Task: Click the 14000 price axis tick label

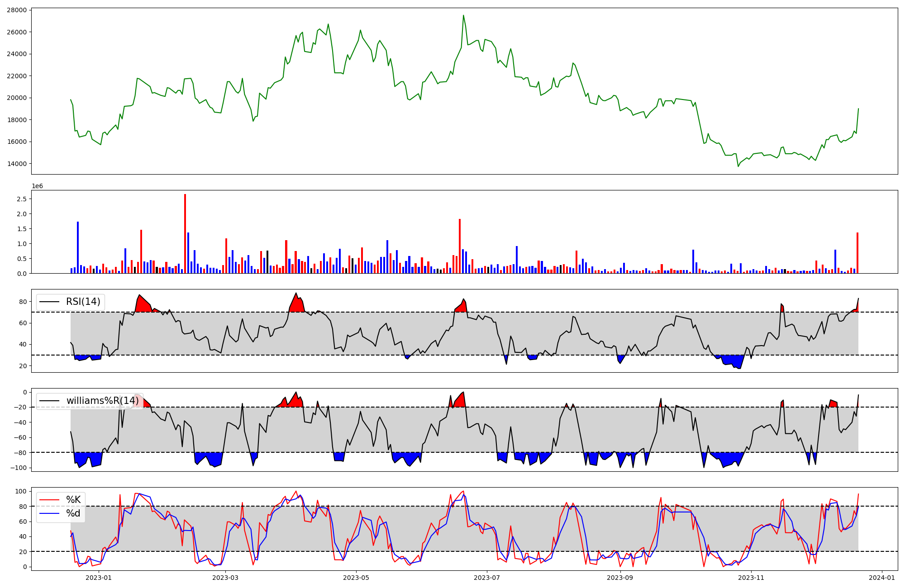Action: tap(16, 164)
